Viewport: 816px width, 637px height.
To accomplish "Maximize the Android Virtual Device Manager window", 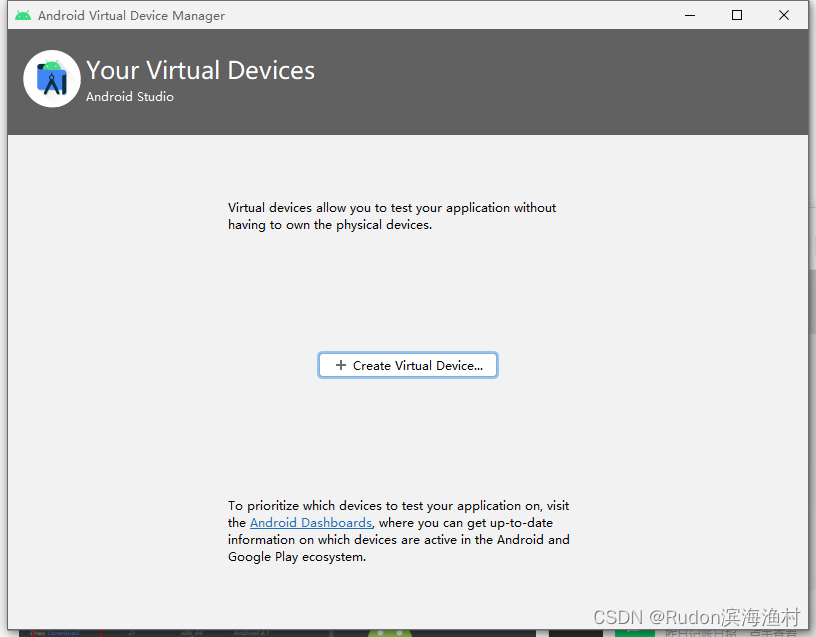I will coord(737,15).
